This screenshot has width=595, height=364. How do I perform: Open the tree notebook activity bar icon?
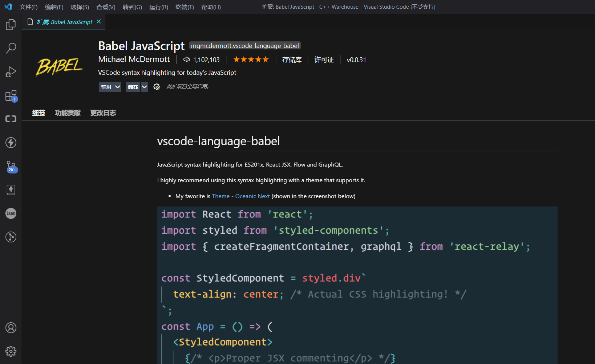pos(11,190)
